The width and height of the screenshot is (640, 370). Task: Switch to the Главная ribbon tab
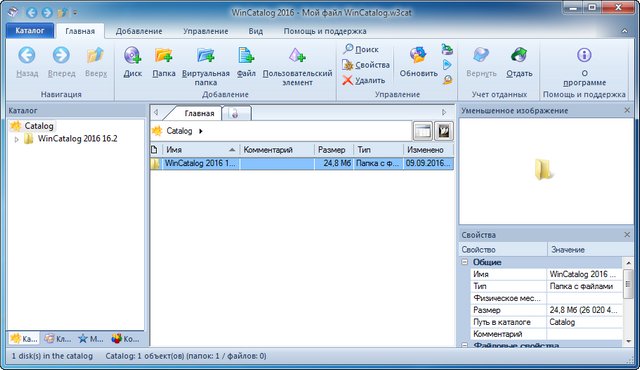(x=80, y=31)
